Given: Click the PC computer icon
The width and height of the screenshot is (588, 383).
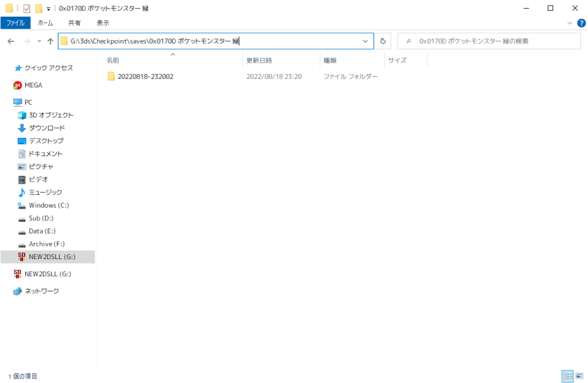Looking at the screenshot, I should tap(17, 102).
